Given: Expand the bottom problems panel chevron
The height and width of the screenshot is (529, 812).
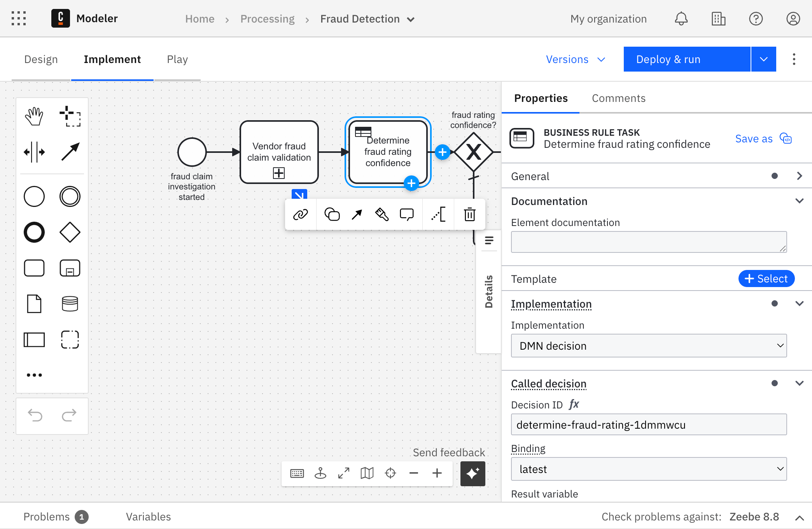Looking at the screenshot, I should click(x=799, y=517).
